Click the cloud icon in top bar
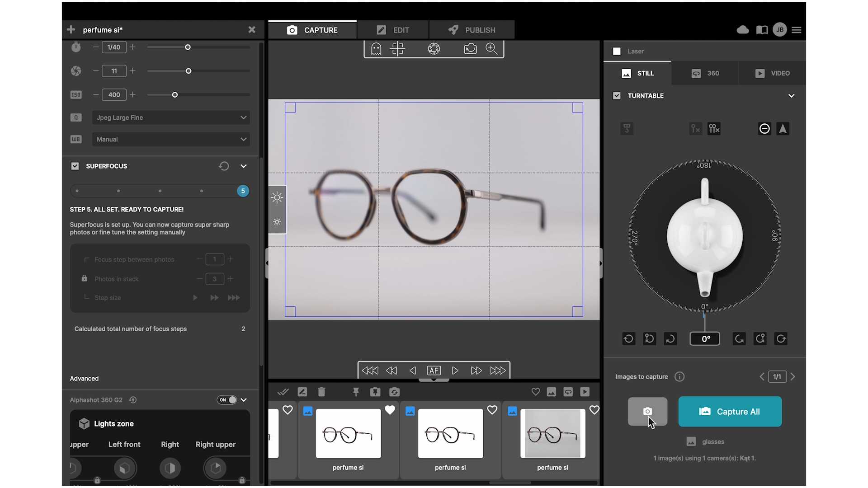The image size is (868, 488). [743, 30]
